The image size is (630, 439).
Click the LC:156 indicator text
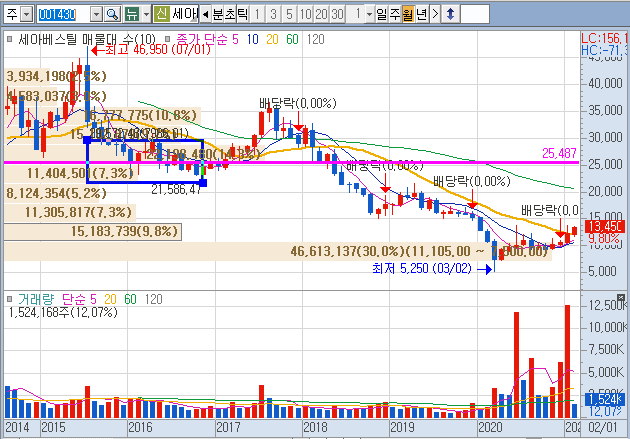604,38
